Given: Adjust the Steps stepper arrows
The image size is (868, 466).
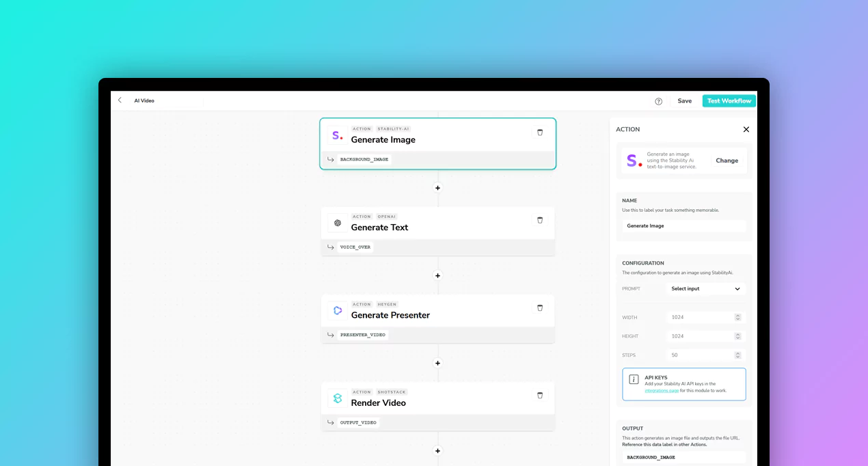Looking at the screenshot, I should 737,355.
